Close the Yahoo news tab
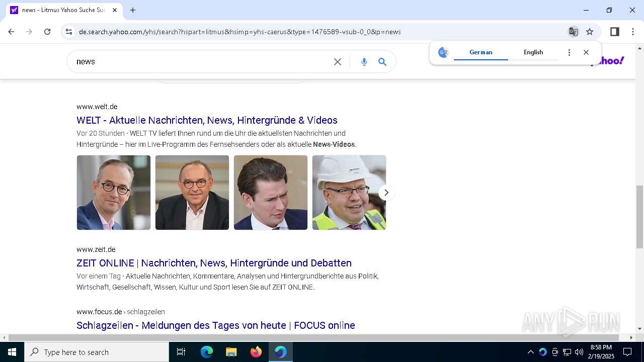 pos(115,10)
